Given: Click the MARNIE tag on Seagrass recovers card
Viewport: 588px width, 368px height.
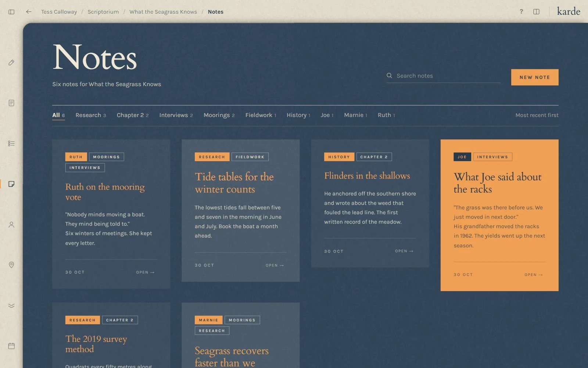Looking at the screenshot, I should click(x=208, y=320).
